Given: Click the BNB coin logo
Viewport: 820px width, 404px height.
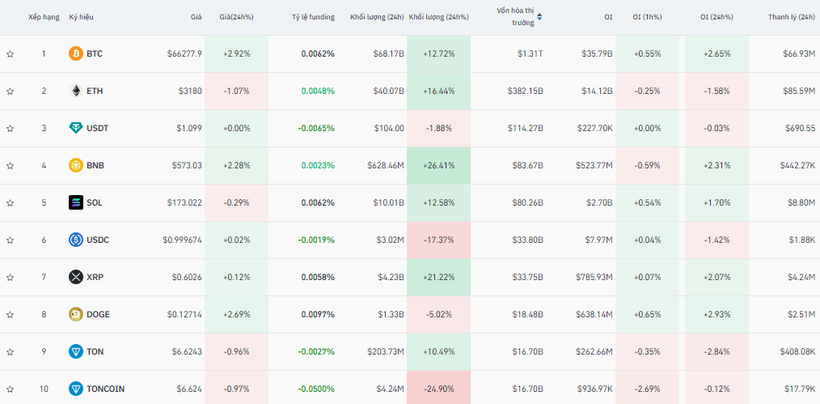Looking at the screenshot, I should 76,165.
